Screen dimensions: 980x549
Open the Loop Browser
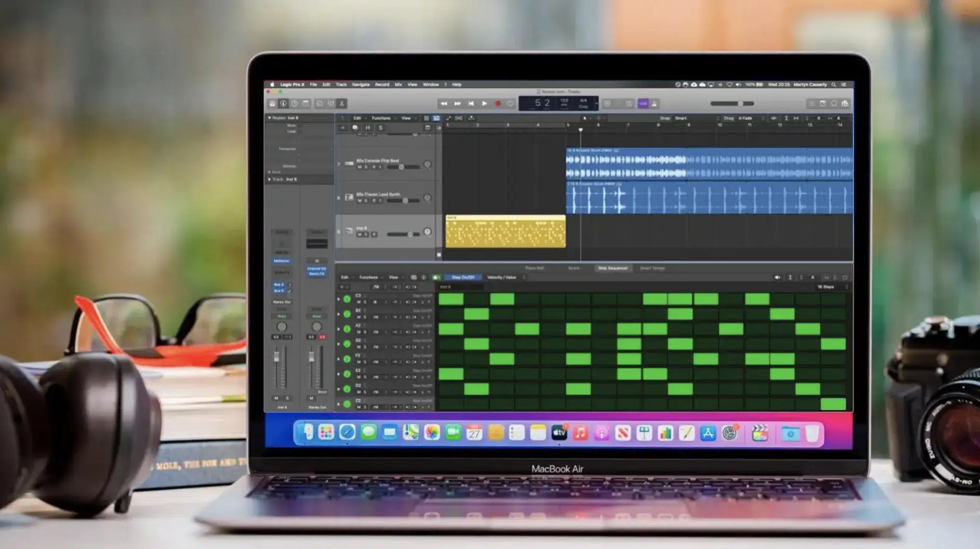click(x=834, y=103)
